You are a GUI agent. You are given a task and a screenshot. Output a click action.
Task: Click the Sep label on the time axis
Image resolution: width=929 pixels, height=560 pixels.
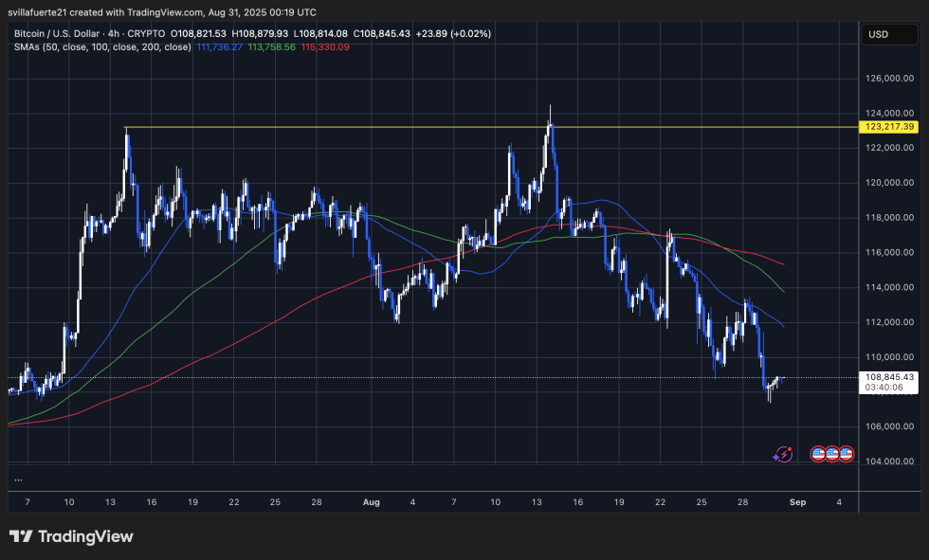coord(798,502)
